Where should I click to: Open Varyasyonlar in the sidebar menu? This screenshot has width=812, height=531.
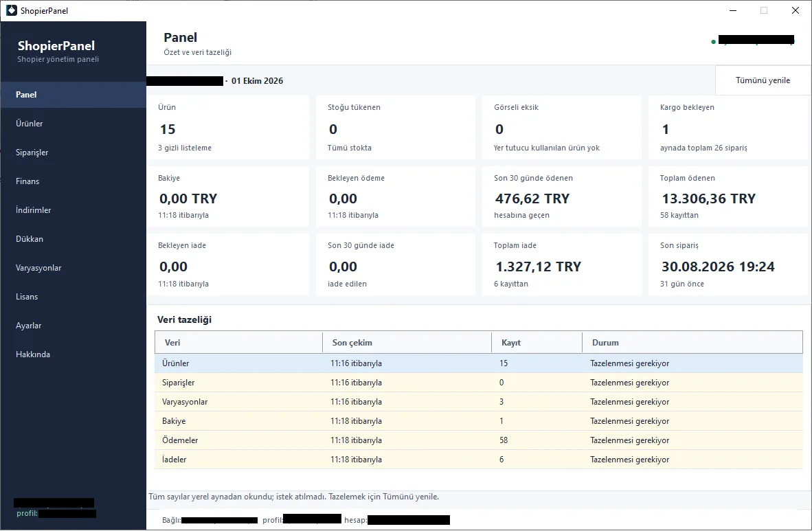tap(73, 268)
